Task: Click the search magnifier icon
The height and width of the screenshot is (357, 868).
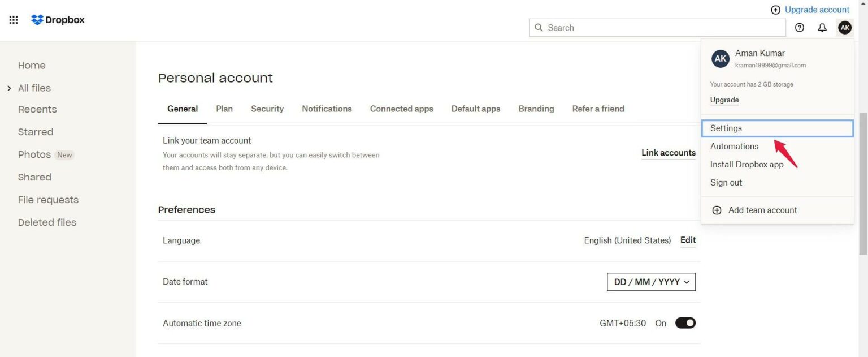Action: [x=539, y=27]
